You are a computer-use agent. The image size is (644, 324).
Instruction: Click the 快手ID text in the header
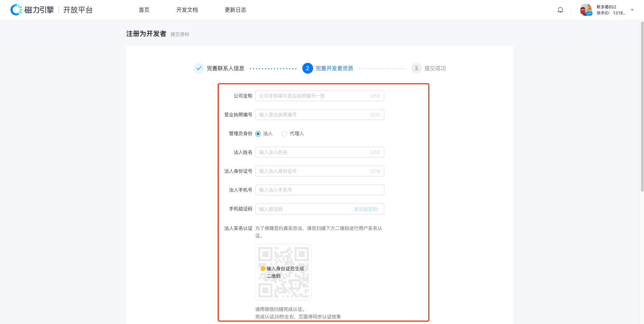[611, 13]
